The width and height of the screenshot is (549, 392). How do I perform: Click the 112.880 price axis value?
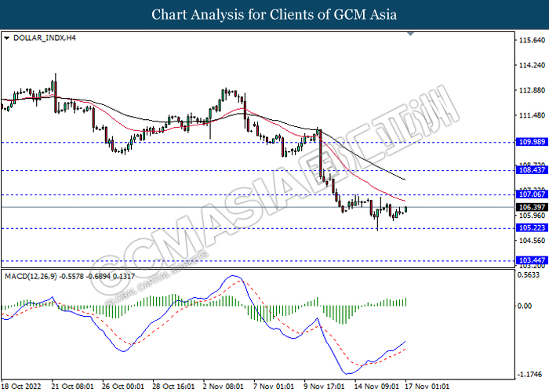tap(532, 90)
